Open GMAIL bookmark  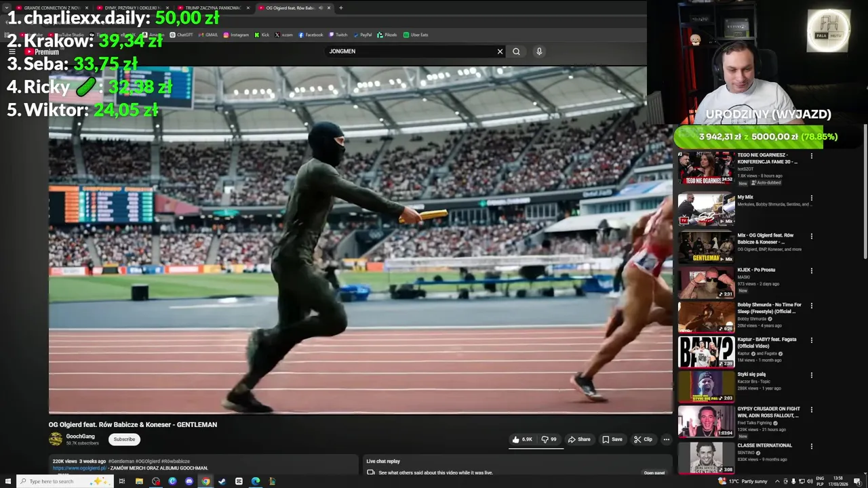point(208,35)
